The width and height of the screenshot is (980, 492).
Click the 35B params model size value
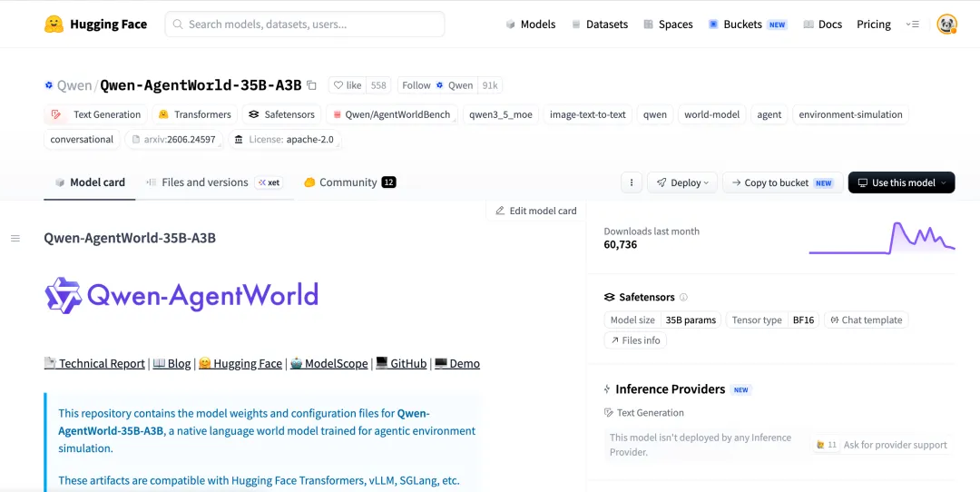[x=691, y=320]
